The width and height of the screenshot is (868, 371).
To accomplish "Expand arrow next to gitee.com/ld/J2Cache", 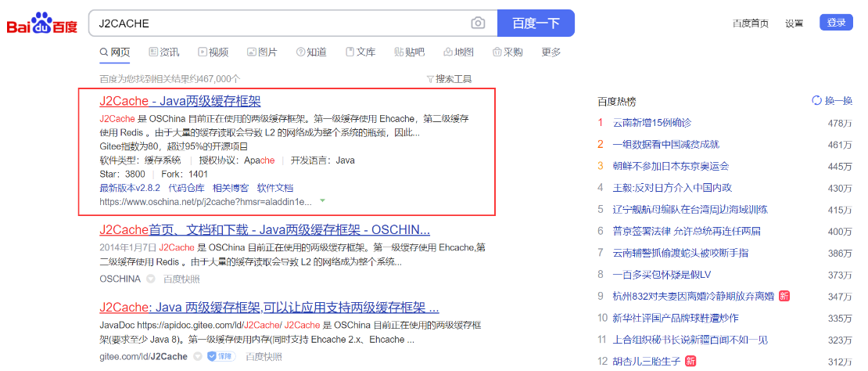I will [197, 356].
